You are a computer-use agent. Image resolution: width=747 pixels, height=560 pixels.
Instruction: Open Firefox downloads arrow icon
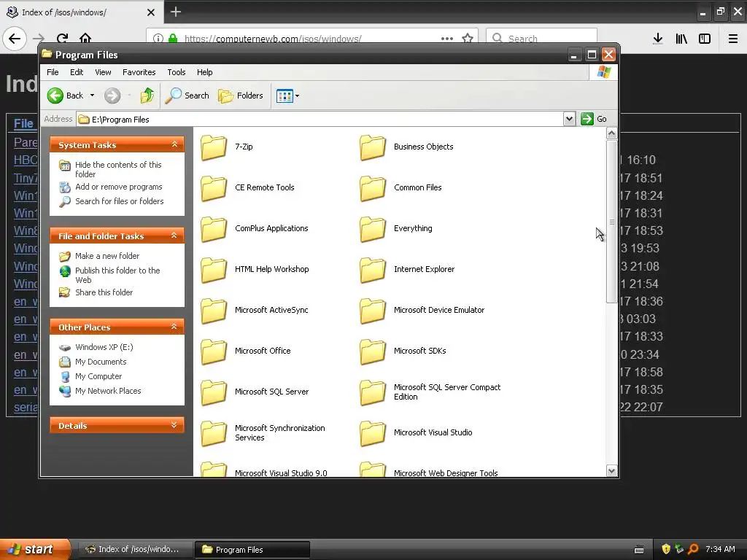(658, 39)
